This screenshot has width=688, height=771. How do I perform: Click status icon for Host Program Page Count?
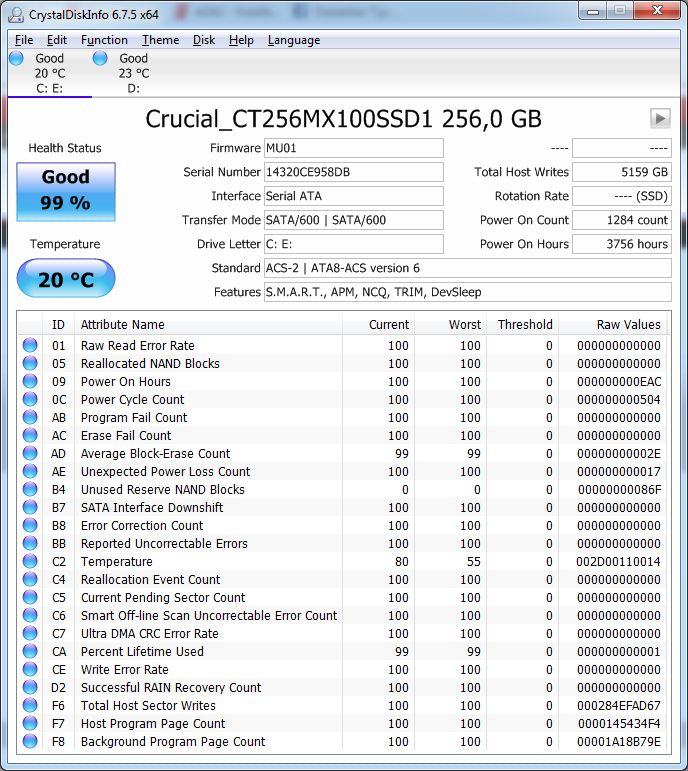click(x=30, y=723)
